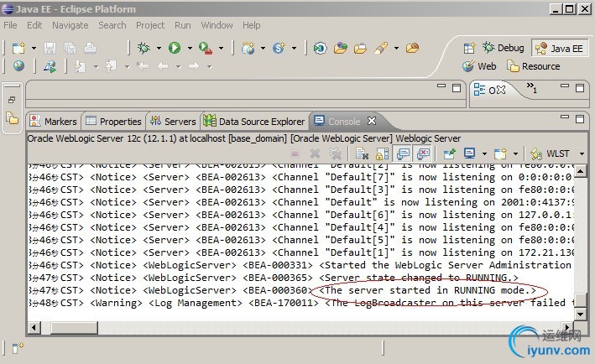595x364 pixels.
Task: Click the Next Annotation toolbar icon
Action: pyautogui.click(x=81, y=67)
